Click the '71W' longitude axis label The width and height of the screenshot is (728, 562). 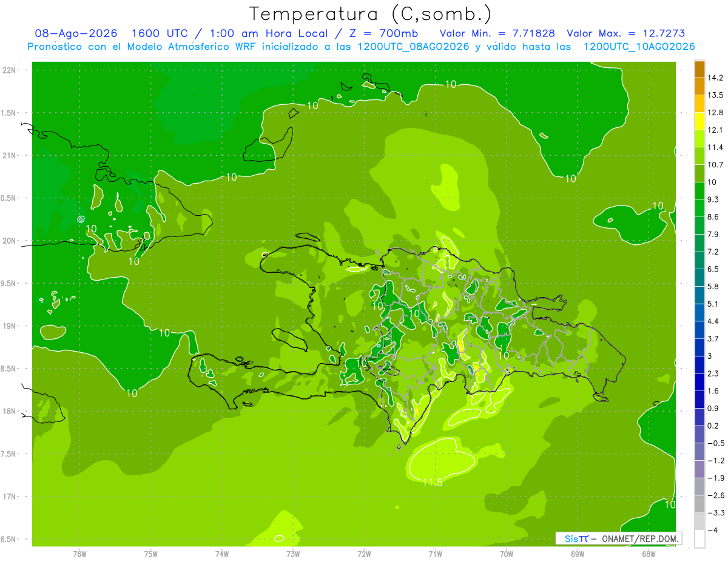(435, 554)
